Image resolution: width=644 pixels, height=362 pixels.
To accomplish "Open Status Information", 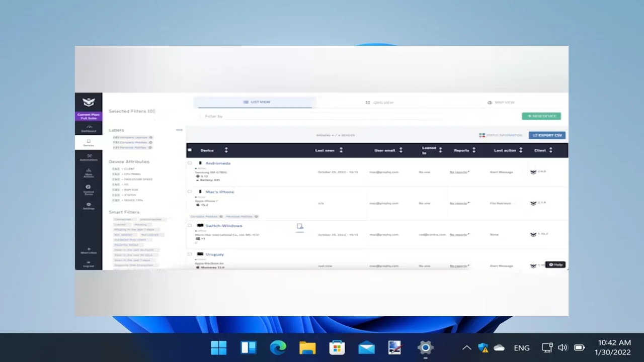I will (x=501, y=135).
